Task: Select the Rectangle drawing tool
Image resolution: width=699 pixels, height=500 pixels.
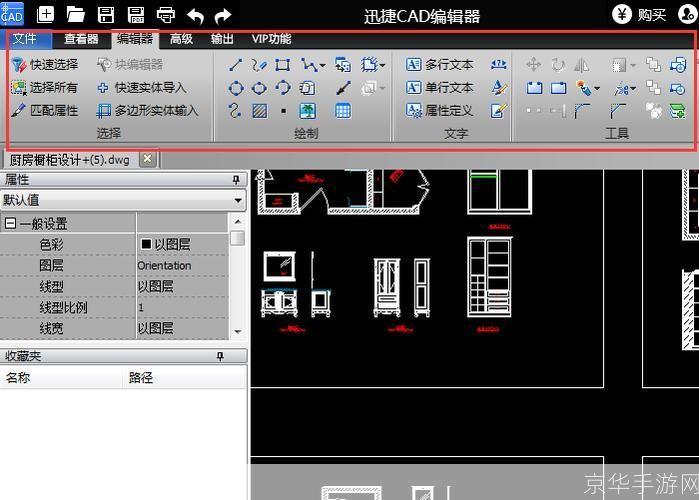Action: (x=283, y=65)
